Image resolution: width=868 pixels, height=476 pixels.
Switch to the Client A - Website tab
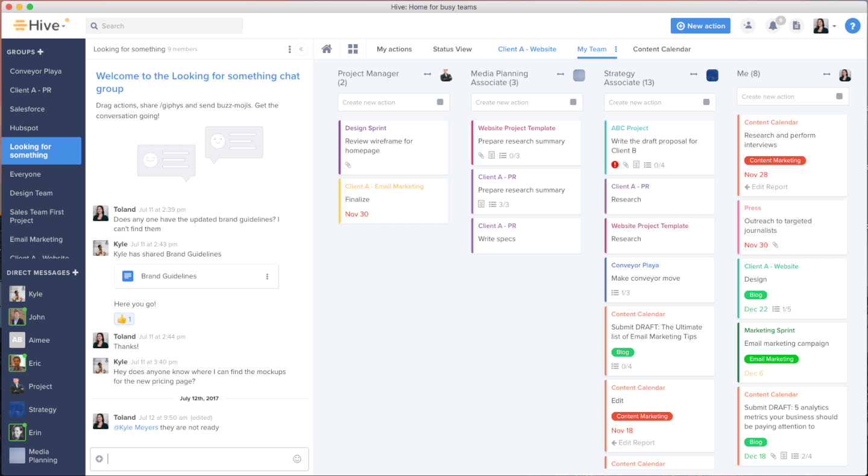click(527, 49)
